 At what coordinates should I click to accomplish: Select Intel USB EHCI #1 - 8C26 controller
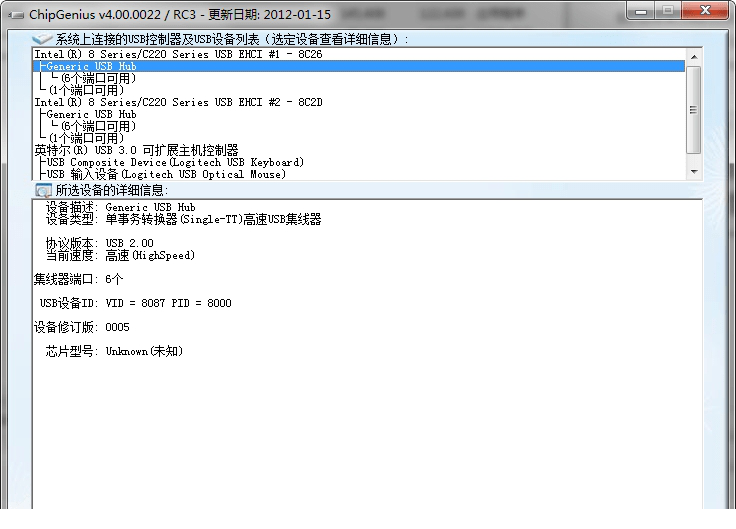[178, 54]
